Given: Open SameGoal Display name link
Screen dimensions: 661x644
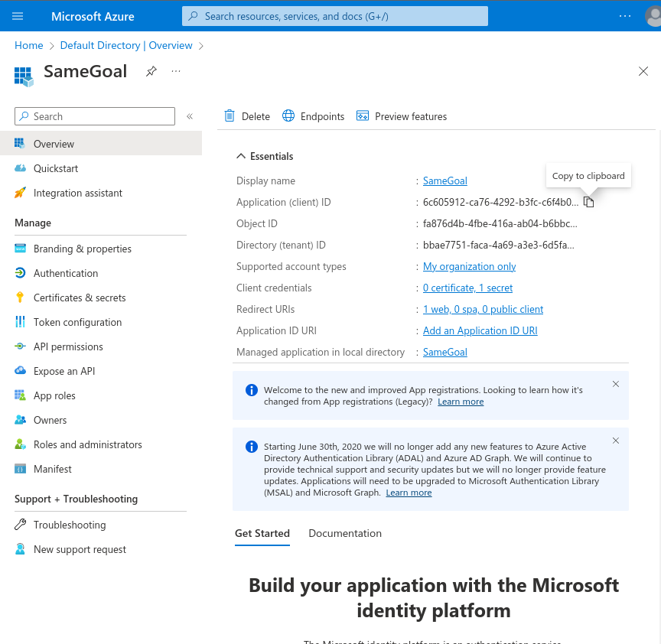Looking at the screenshot, I should [444, 181].
